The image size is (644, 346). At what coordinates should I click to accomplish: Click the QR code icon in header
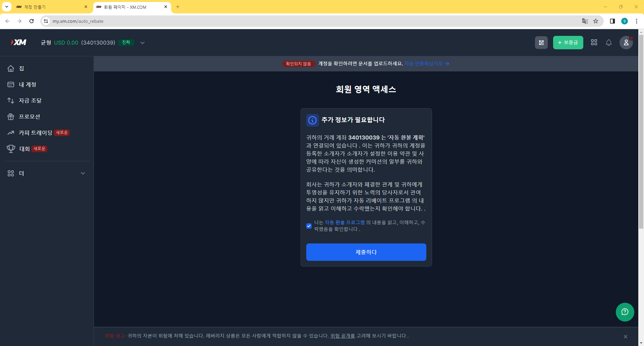coord(541,43)
